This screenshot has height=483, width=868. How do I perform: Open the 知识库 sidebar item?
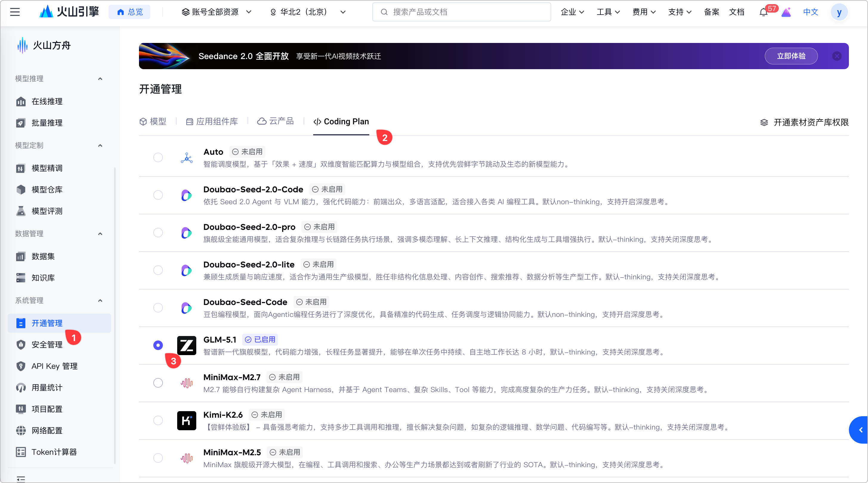pos(43,278)
